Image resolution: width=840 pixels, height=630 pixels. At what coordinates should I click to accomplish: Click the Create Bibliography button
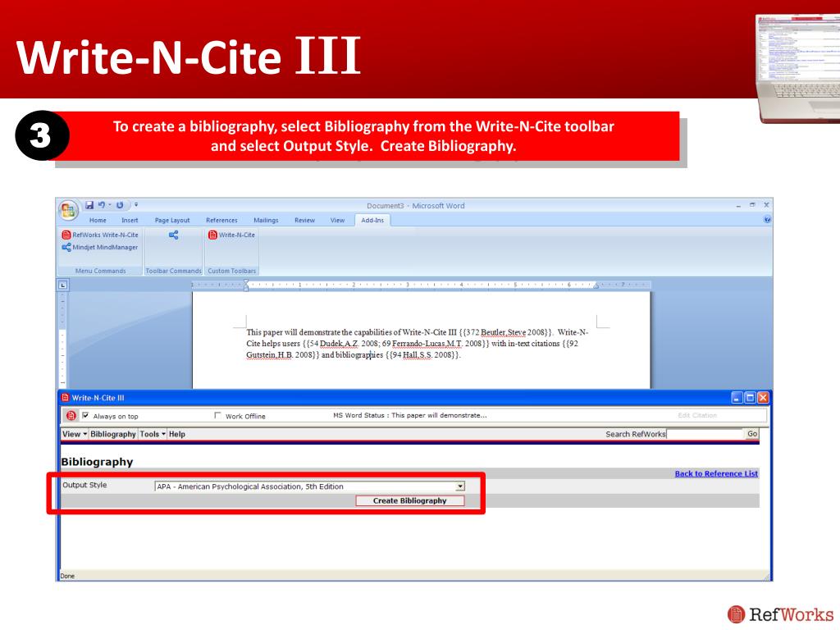(x=410, y=501)
